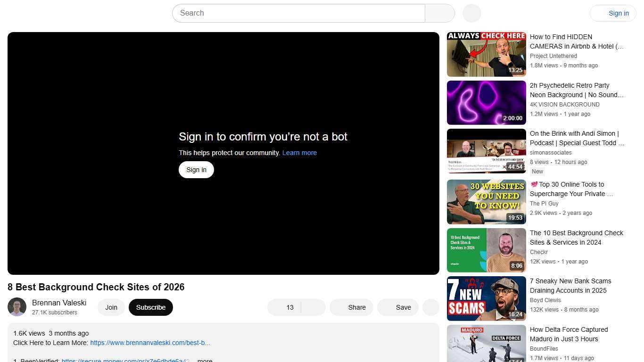644x362 pixels.
Task: Open "The 10 Best Background Check Sites" video
Action: pyautogui.click(x=576, y=238)
